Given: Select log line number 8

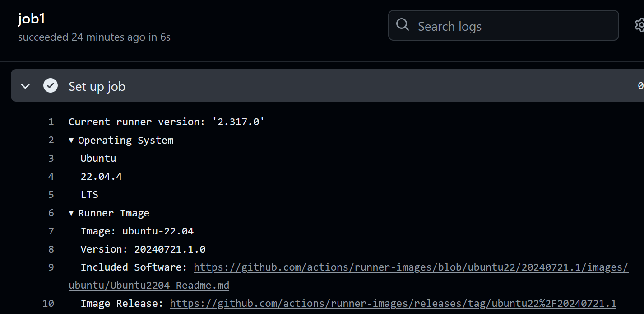Looking at the screenshot, I should coord(51,249).
